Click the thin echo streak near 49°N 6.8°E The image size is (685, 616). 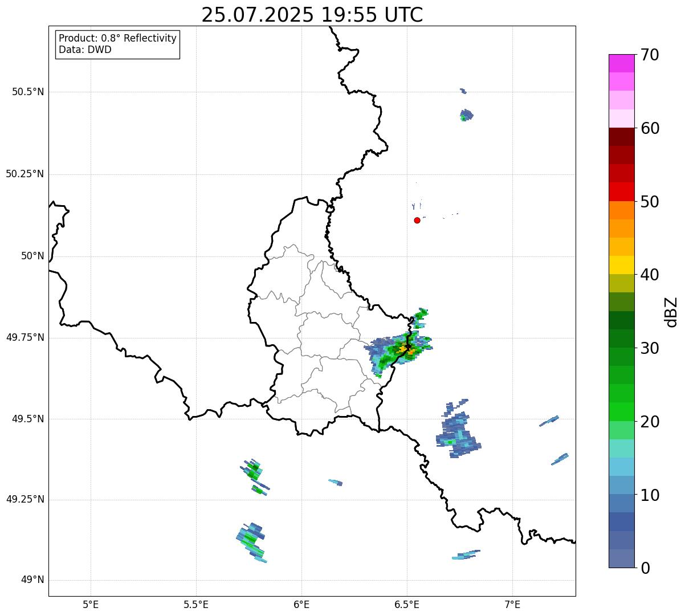466,554
